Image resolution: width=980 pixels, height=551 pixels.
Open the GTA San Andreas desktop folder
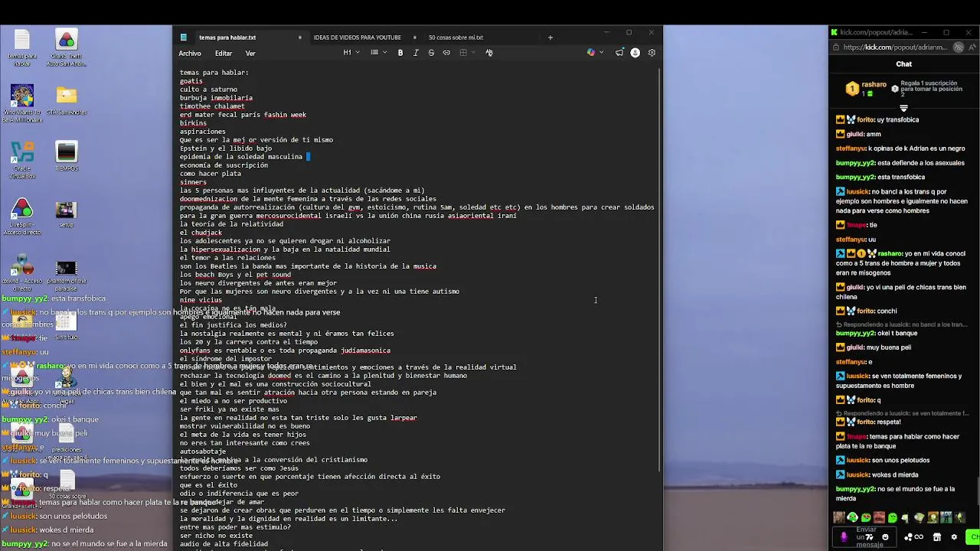(x=67, y=101)
